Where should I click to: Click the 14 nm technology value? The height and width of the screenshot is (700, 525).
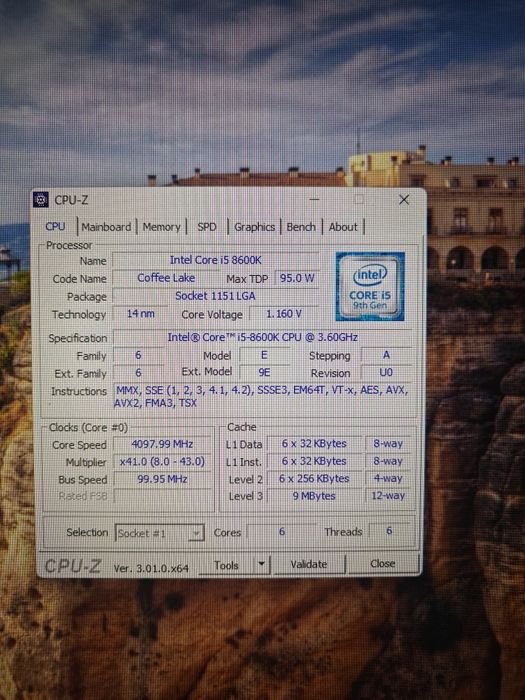click(140, 313)
